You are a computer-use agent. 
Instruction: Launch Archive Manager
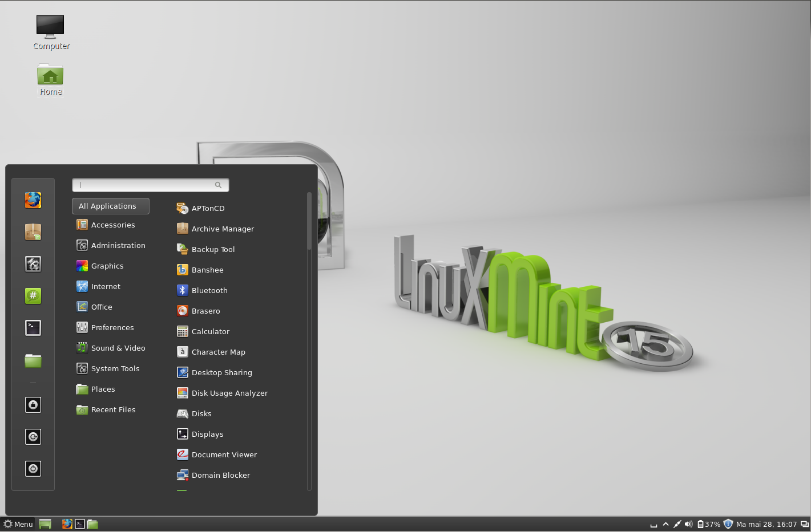coord(216,229)
